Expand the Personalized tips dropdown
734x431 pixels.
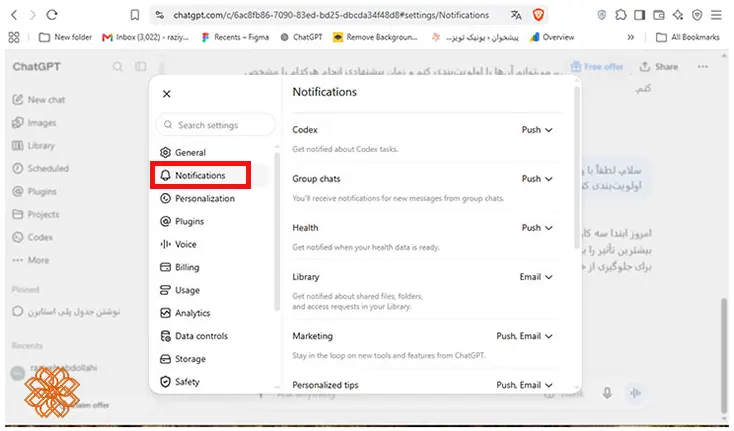tap(524, 385)
